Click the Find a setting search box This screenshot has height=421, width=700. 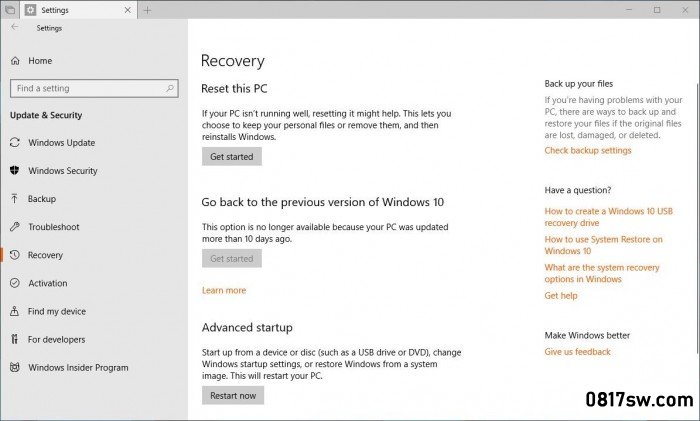tap(94, 88)
